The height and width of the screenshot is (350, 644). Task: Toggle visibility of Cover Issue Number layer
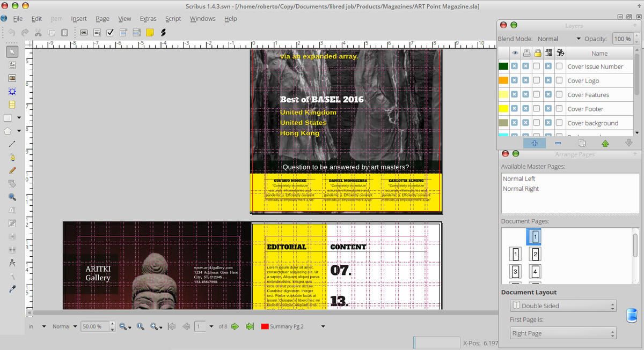click(514, 66)
